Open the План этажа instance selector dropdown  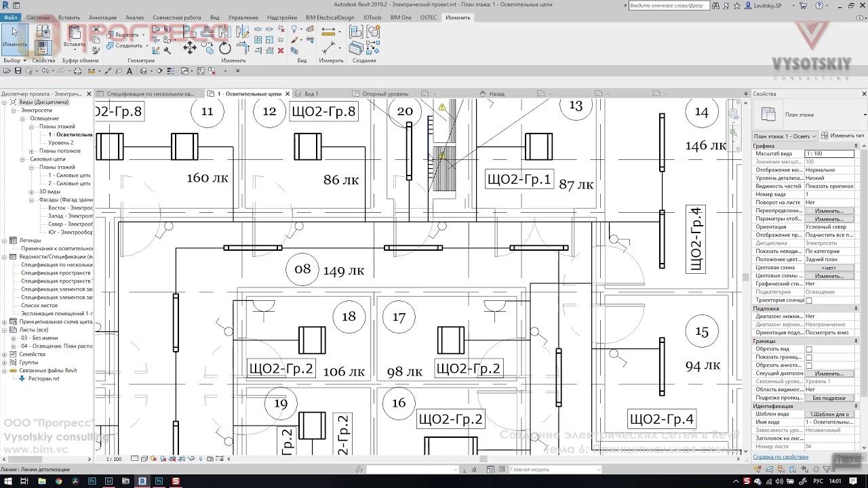(786, 136)
